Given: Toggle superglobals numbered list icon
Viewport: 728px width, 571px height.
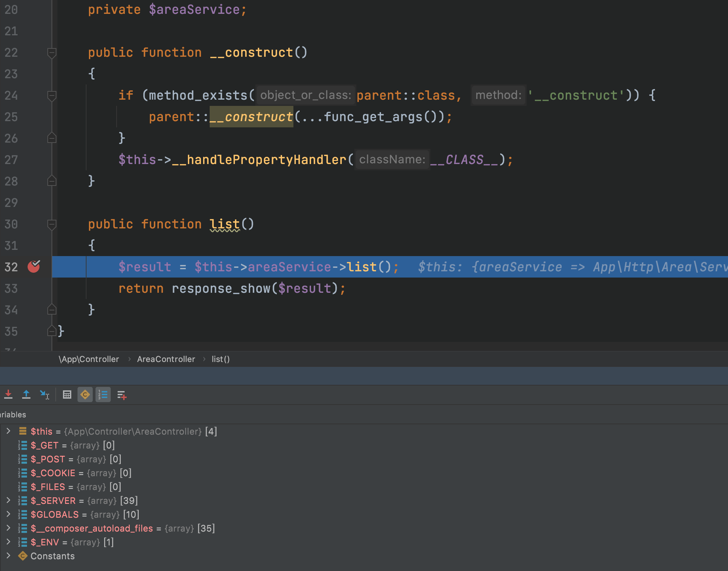Looking at the screenshot, I should coord(103,395).
